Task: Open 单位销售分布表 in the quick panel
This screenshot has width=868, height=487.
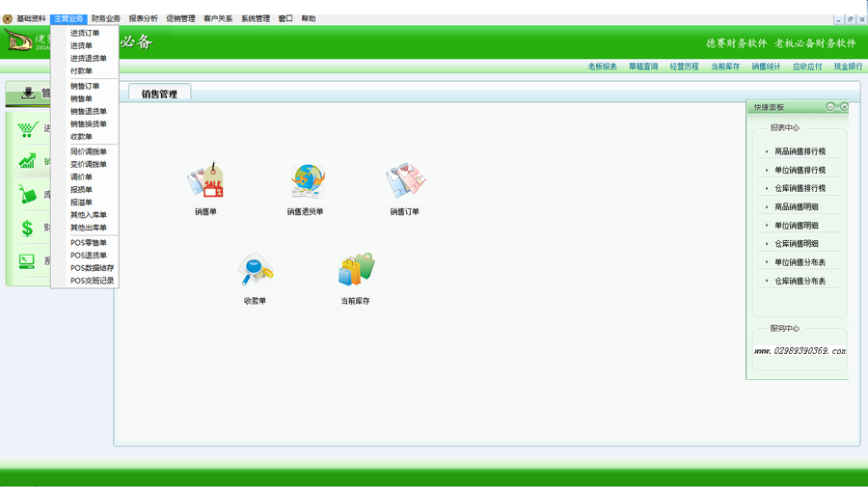Action: pyautogui.click(x=800, y=262)
